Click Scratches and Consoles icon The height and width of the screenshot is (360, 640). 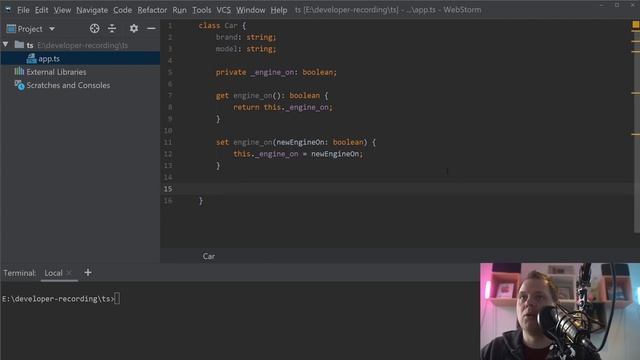[19, 85]
